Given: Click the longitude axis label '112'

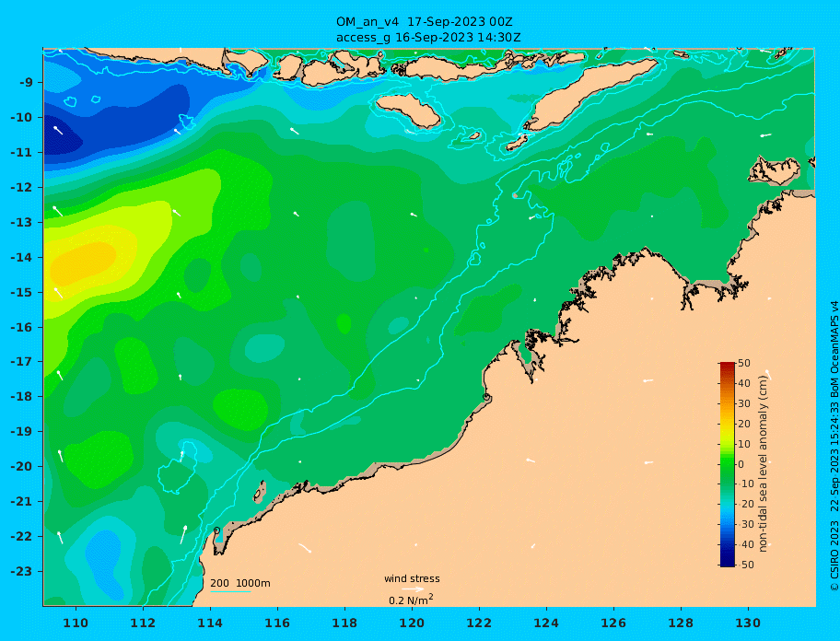Looking at the screenshot, I should point(143,623).
